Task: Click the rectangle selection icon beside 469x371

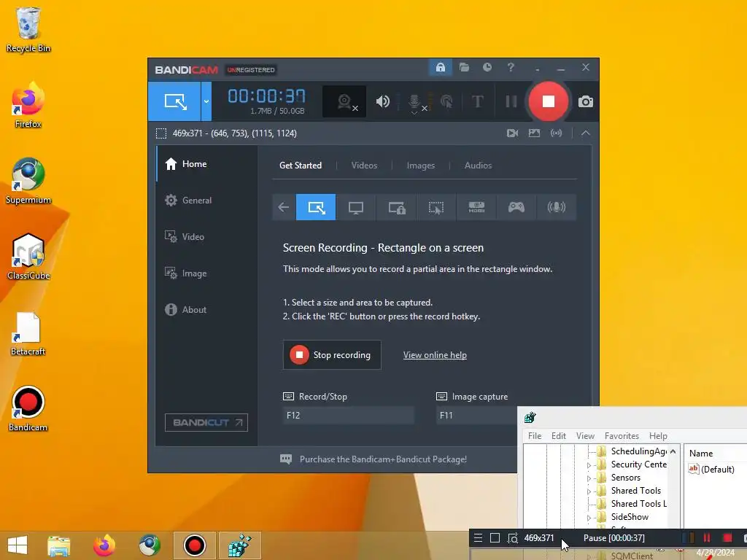Action: click(161, 133)
